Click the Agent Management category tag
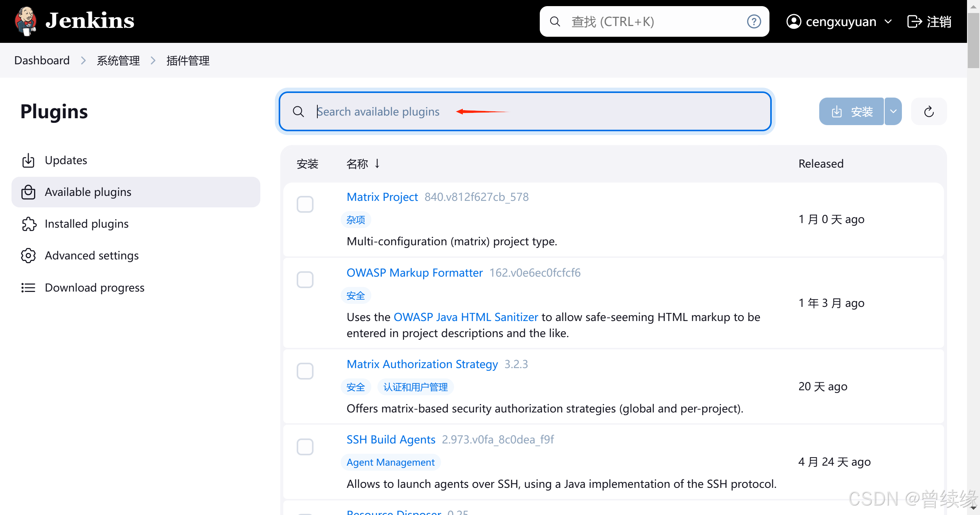Viewport: 980px width, 515px height. click(390, 462)
